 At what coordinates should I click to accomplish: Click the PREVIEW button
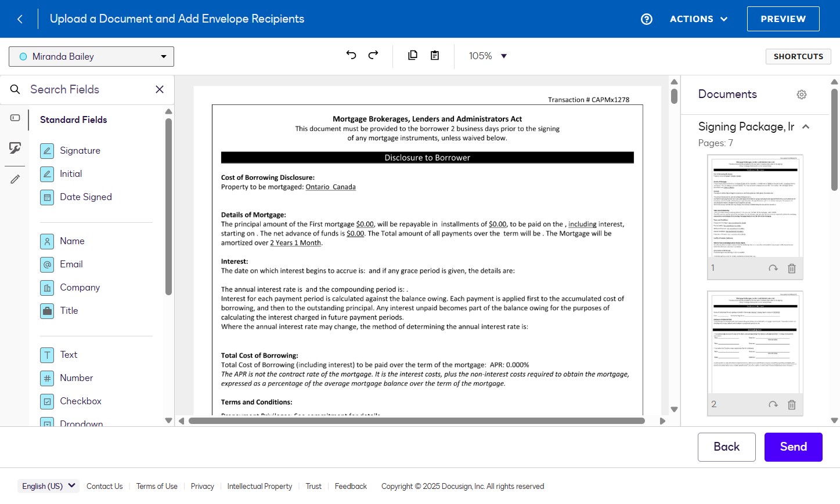pos(783,19)
